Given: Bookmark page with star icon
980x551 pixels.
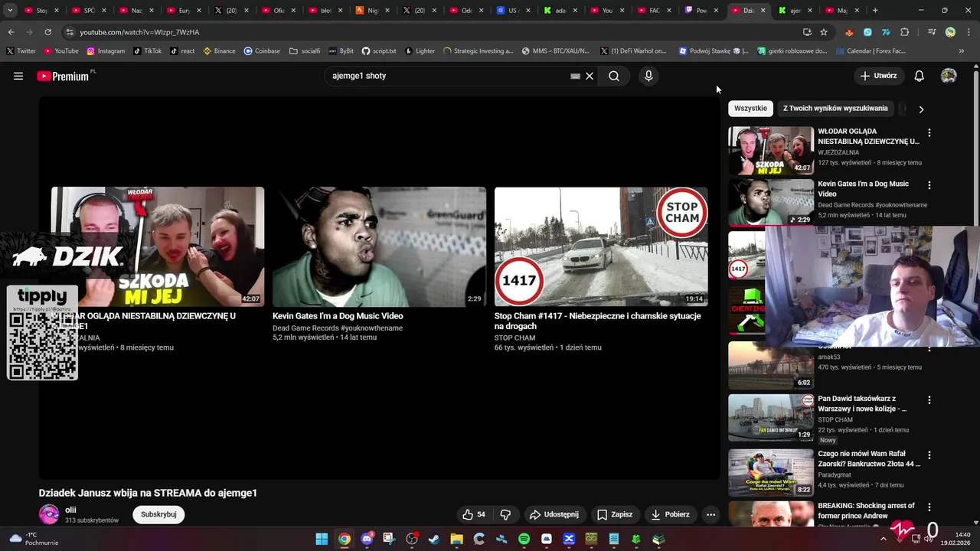Looking at the screenshot, I should pyautogui.click(x=824, y=32).
